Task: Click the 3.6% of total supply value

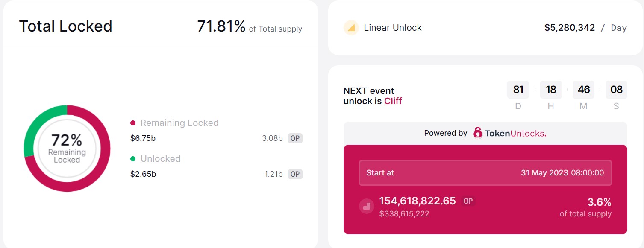Action: pos(599,202)
